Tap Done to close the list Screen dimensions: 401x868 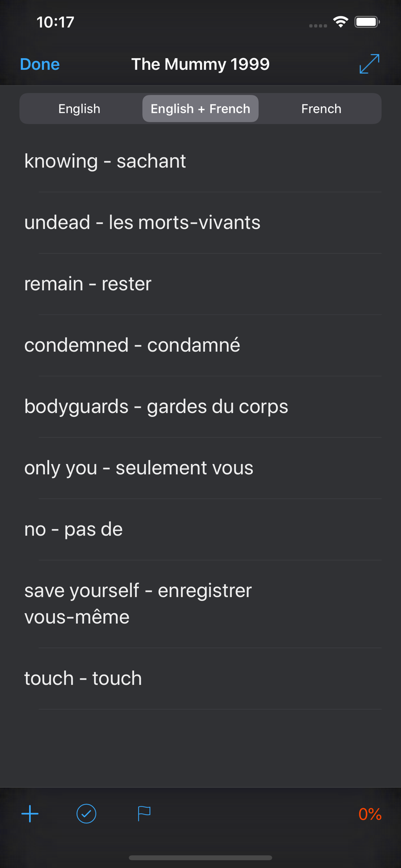click(x=40, y=64)
